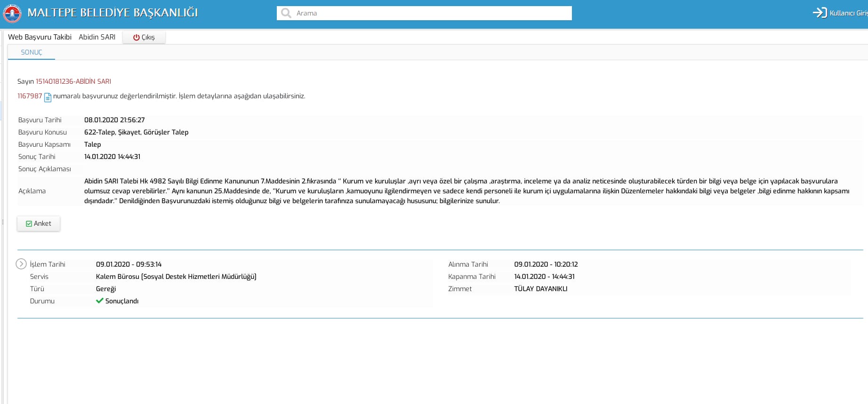Select Kapanma Tarihi value 14.01.2020 - 14:44:31
Screen dimensions: 868x404
coord(545,277)
